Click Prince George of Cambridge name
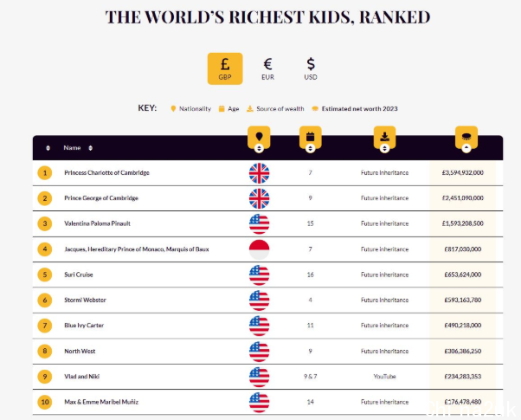The width and height of the screenshot is (521, 420). click(x=100, y=198)
